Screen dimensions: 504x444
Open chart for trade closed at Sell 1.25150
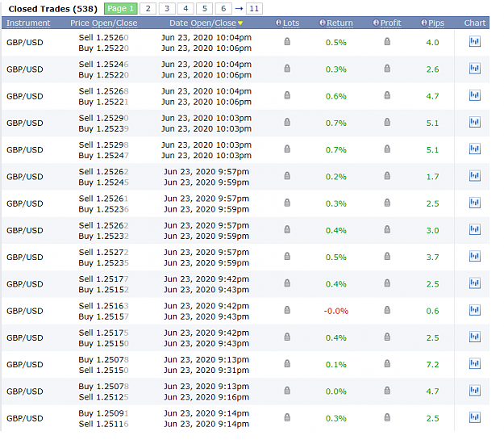point(475,363)
